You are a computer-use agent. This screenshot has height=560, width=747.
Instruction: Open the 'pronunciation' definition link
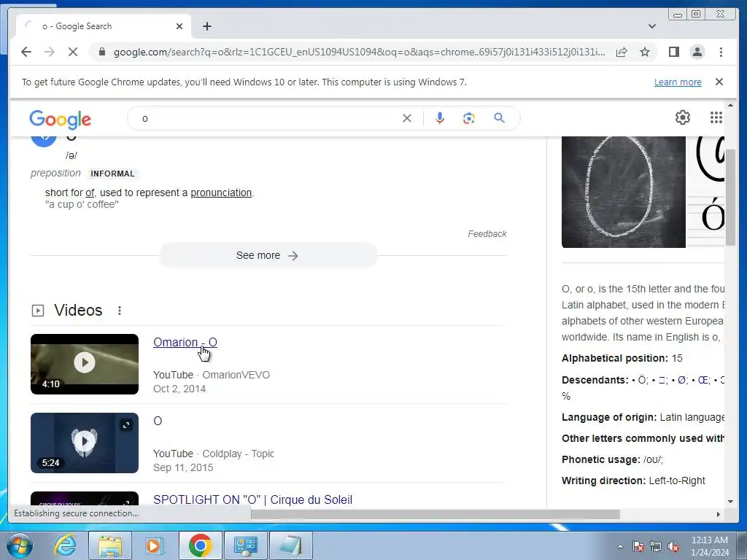(221, 192)
